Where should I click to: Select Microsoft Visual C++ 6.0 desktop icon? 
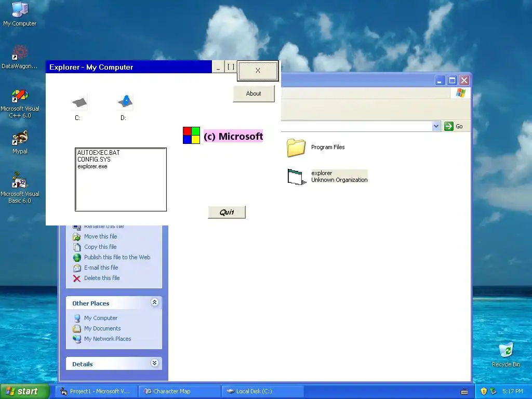tap(20, 103)
